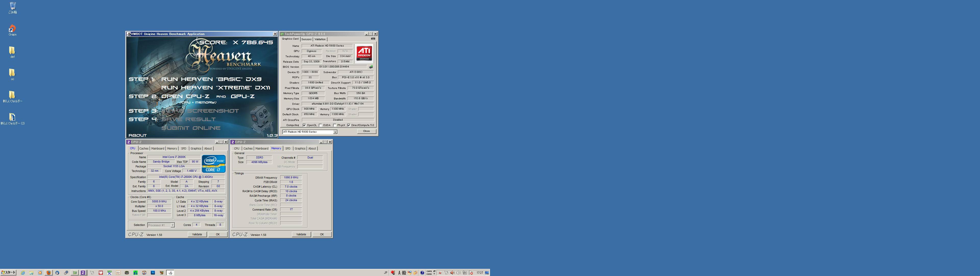Open the Origin desktop shortcut
The height and width of the screenshot is (276, 980).
tap(13, 30)
